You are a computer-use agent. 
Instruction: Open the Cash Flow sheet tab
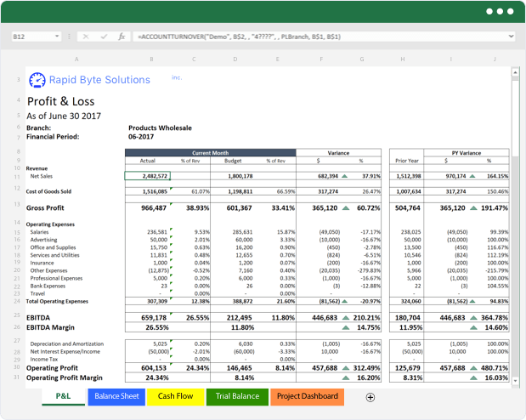pos(175,396)
